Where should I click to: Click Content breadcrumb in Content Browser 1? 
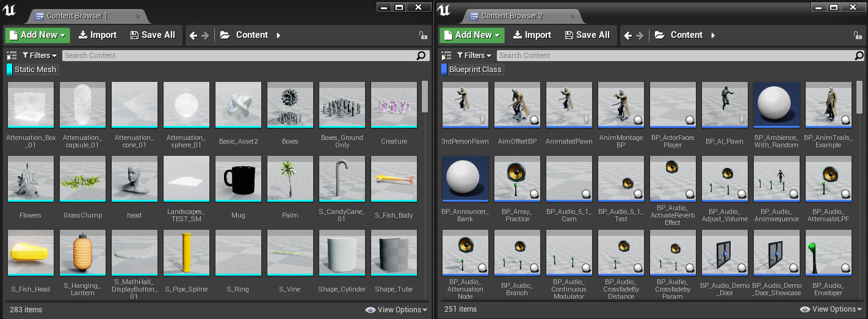[x=252, y=35]
